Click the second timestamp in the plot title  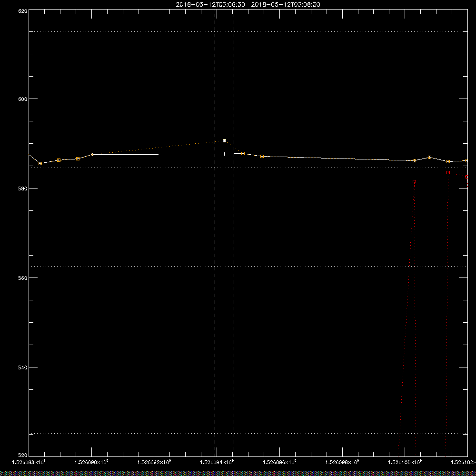pos(286,5)
